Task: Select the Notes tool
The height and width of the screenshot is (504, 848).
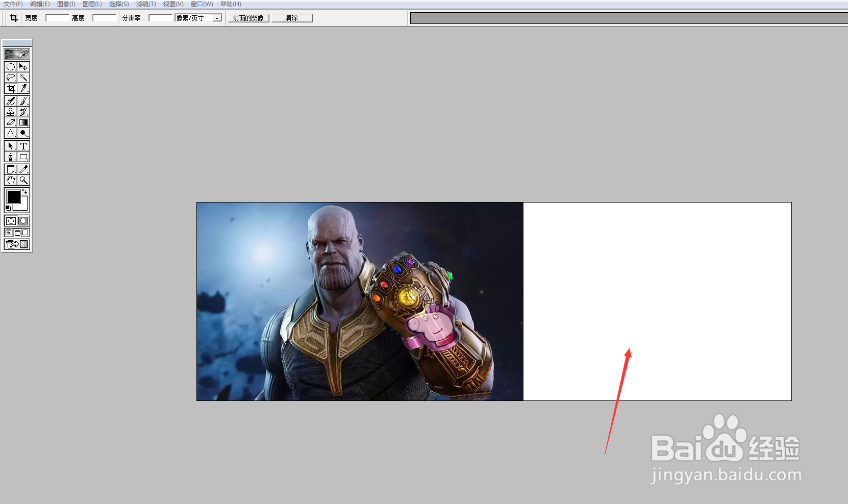Action: click(11, 169)
